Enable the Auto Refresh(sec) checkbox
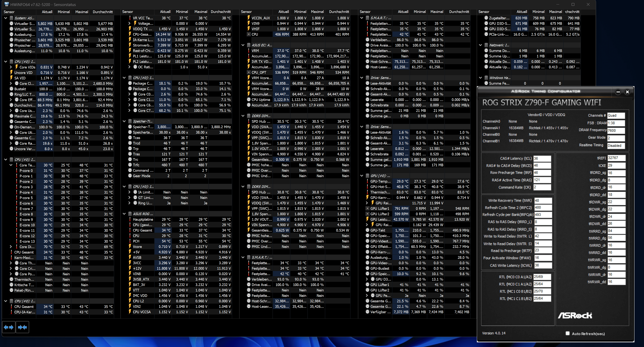Image resolution: width=644 pixels, height=347 pixels. 567,333
